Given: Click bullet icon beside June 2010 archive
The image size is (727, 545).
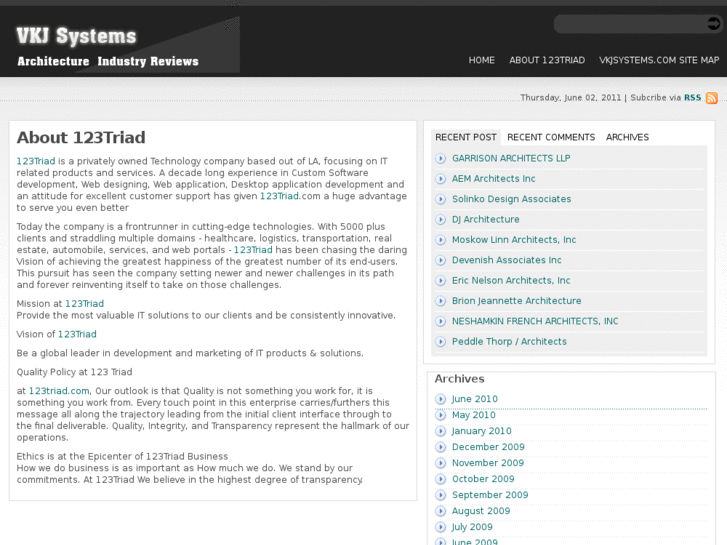Looking at the screenshot, I should (x=440, y=399).
